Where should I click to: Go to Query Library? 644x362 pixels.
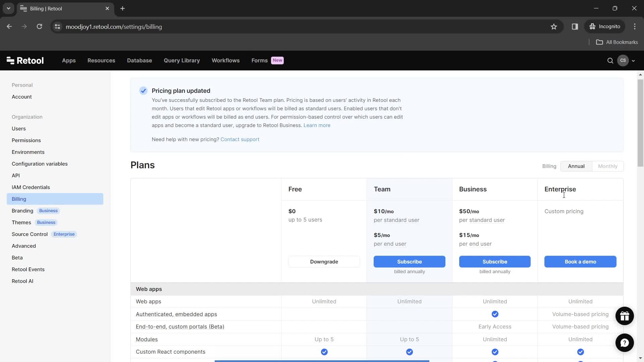[182, 61]
